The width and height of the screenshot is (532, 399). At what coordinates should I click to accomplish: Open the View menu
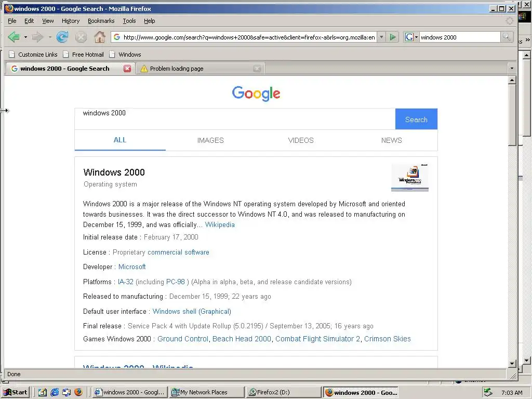[x=48, y=21]
